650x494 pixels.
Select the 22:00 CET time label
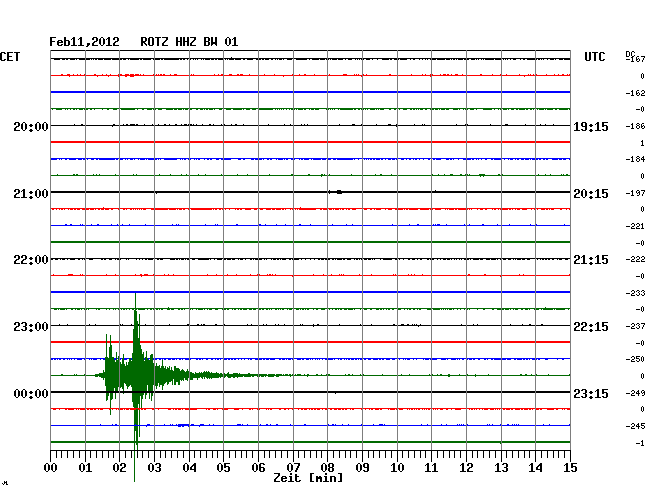coord(31,260)
